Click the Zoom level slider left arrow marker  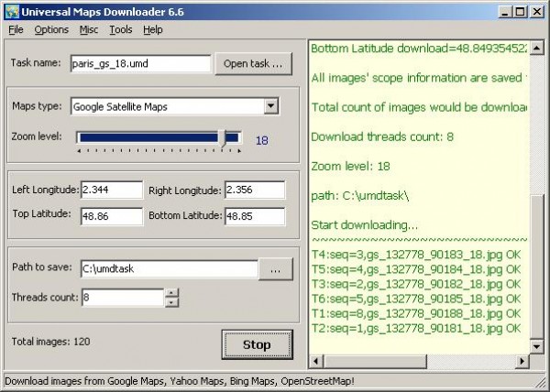coord(79,151)
